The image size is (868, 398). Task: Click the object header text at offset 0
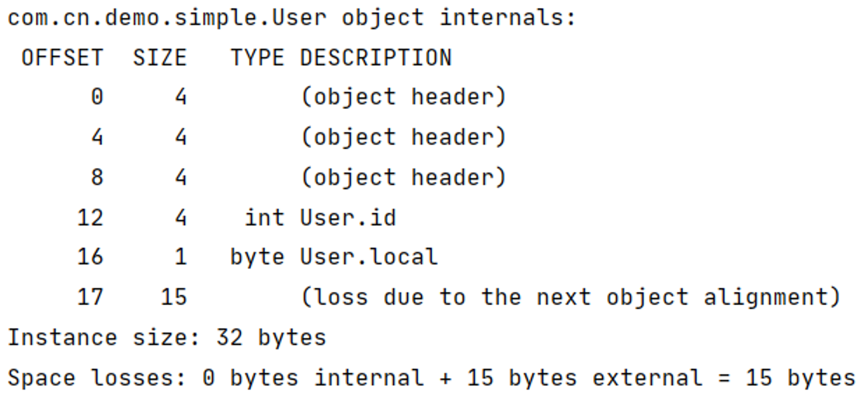click(404, 96)
